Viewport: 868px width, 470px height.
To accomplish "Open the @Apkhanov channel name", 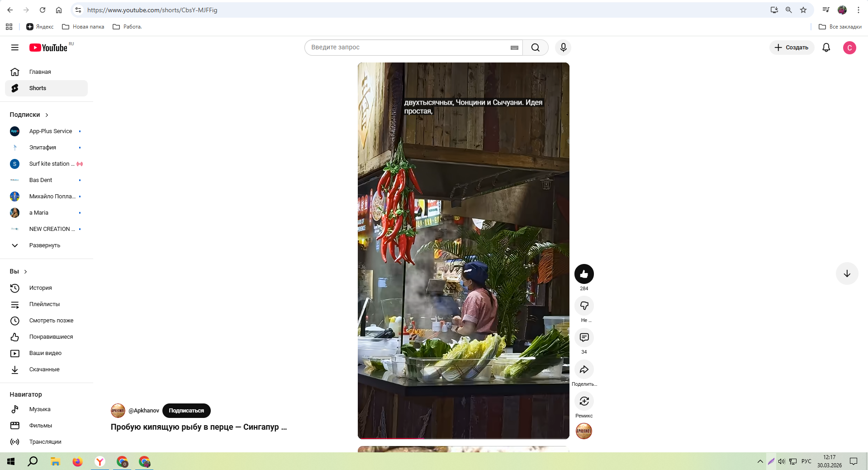I will (x=144, y=411).
